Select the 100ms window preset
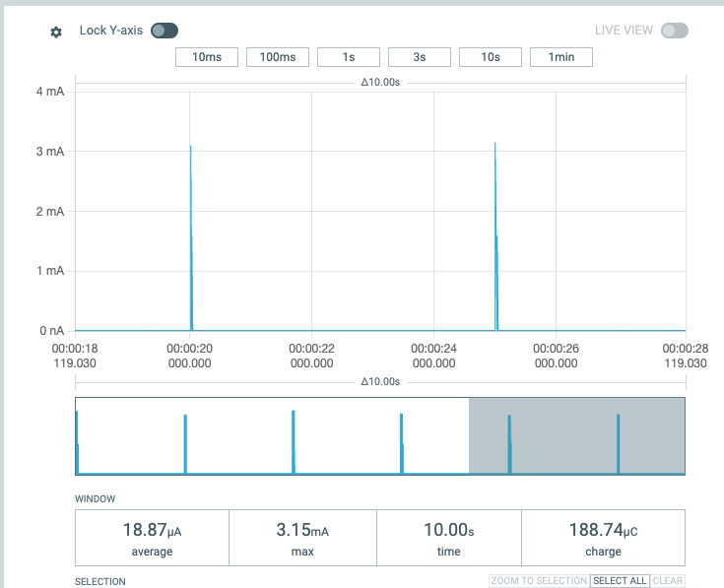Viewport: 724px width, 588px height. point(277,57)
